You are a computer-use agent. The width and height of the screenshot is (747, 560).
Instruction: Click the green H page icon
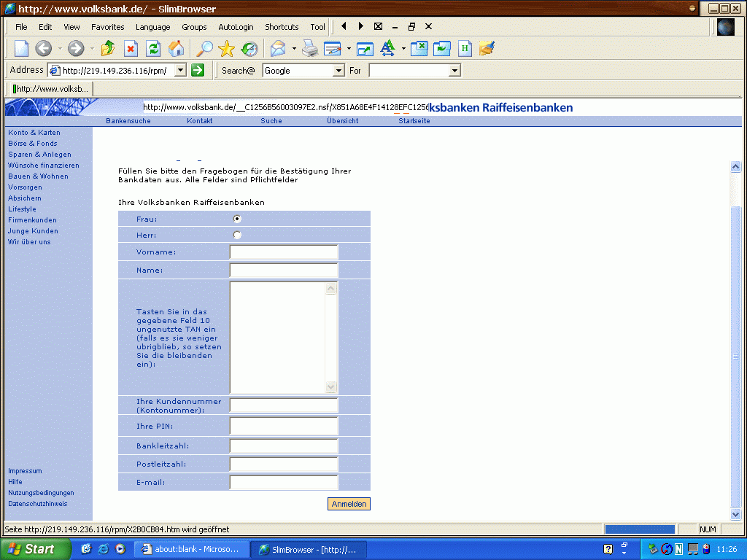click(x=465, y=48)
